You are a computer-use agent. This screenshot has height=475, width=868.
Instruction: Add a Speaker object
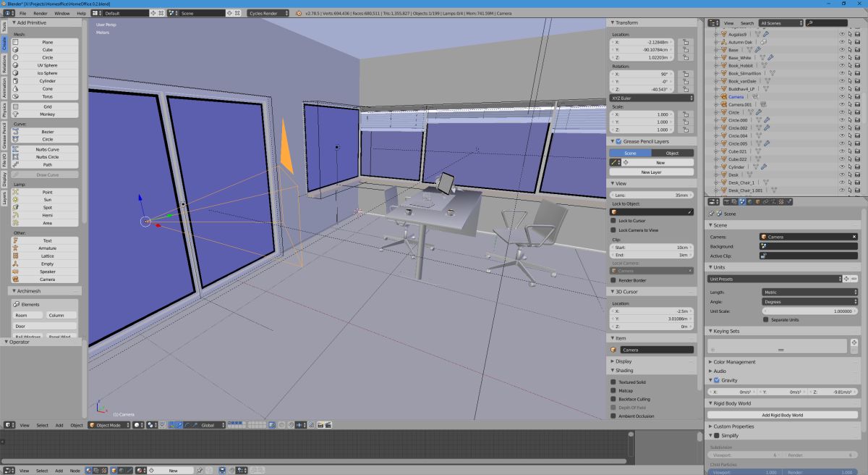pos(45,272)
